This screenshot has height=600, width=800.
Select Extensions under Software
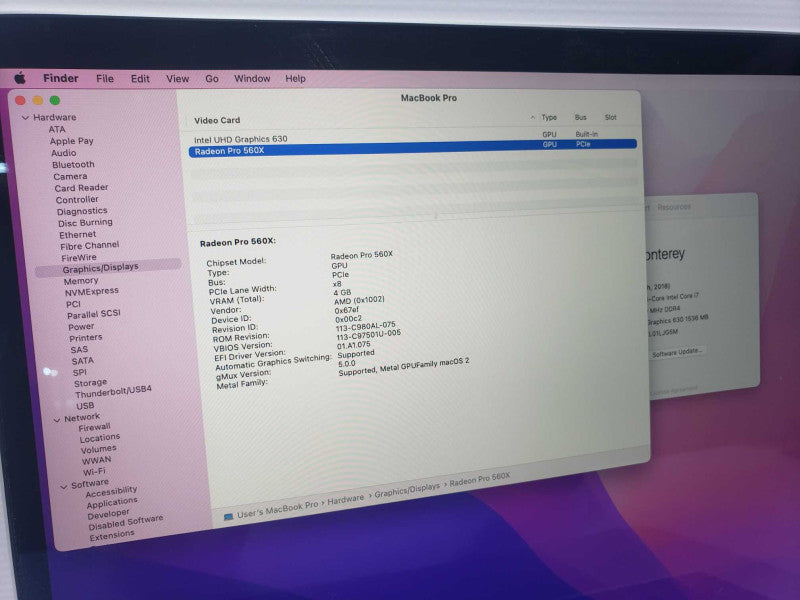112,535
